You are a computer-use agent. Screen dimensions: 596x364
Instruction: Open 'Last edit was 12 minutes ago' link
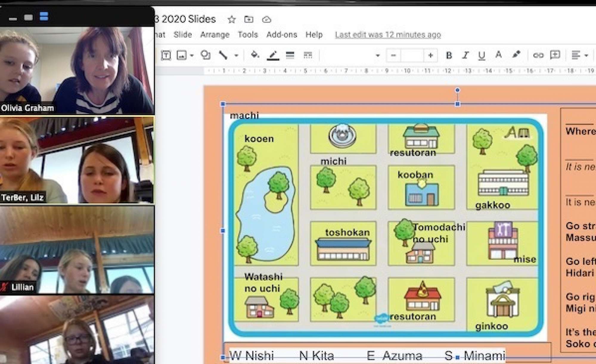388,35
